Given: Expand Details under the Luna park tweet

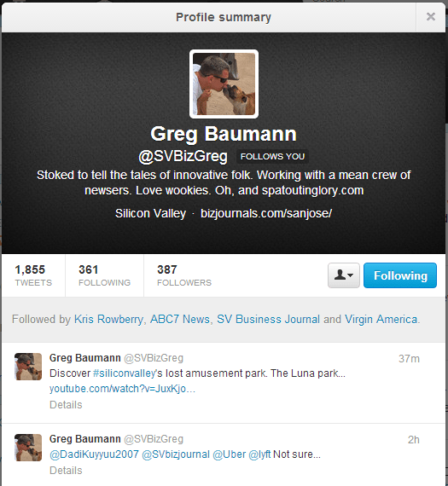Looking at the screenshot, I should (x=66, y=405).
